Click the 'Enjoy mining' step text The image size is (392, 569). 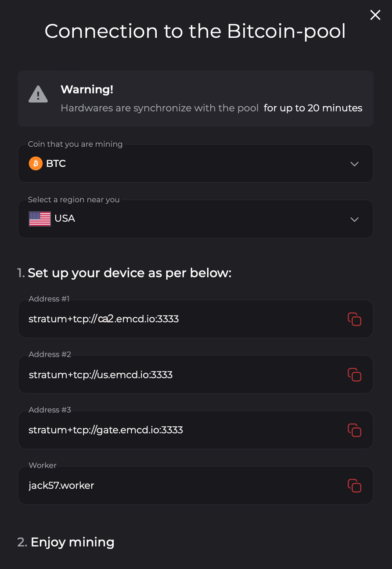(72, 542)
